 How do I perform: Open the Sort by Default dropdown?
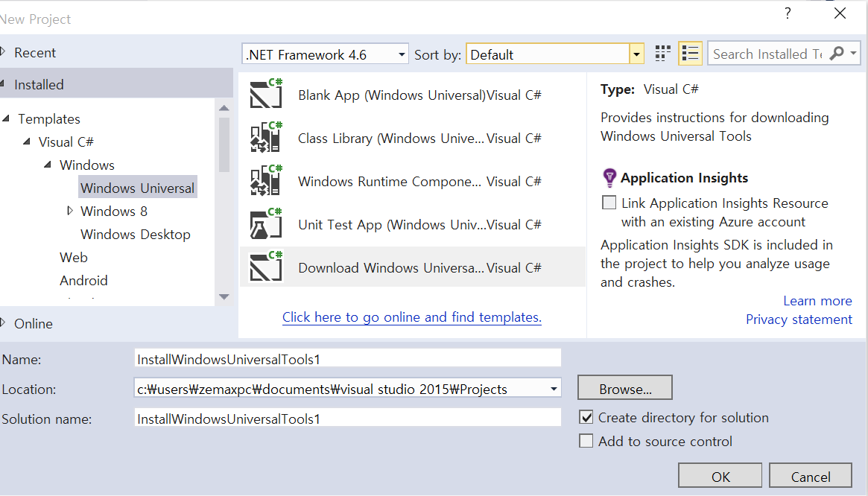[554, 54]
